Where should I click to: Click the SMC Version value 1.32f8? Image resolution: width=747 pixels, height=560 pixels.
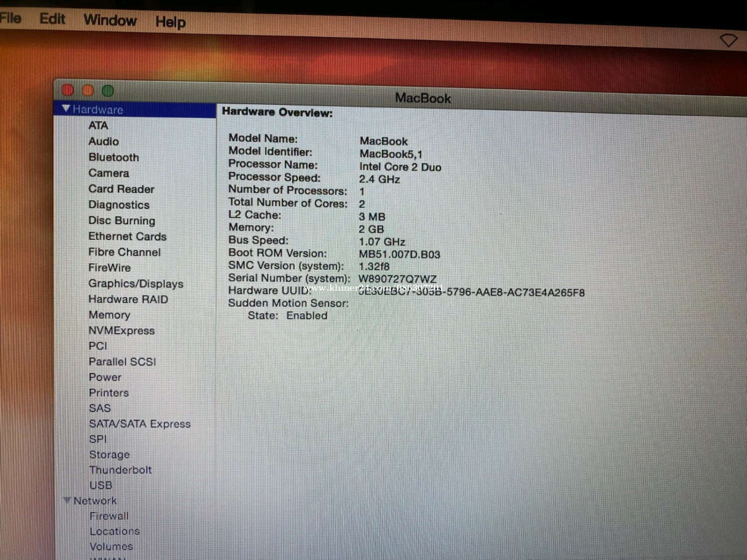(x=374, y=267)
